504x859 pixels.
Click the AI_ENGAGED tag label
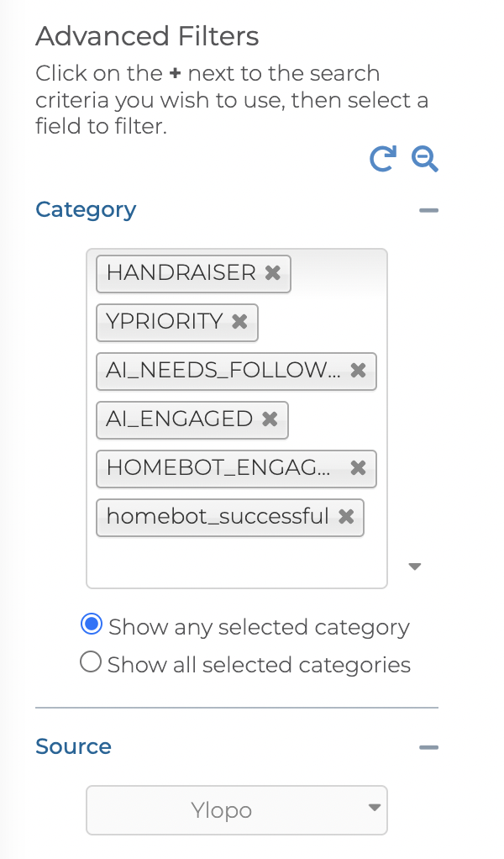tap(180, 419)
